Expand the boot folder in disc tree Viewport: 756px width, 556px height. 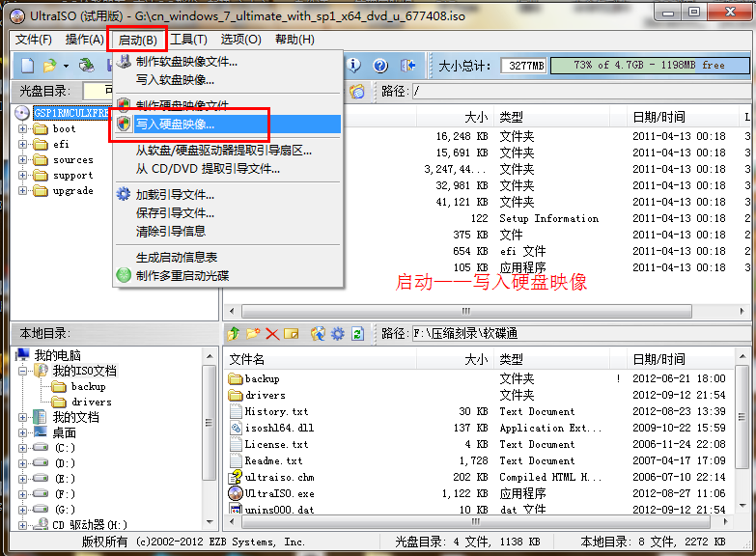24,128
